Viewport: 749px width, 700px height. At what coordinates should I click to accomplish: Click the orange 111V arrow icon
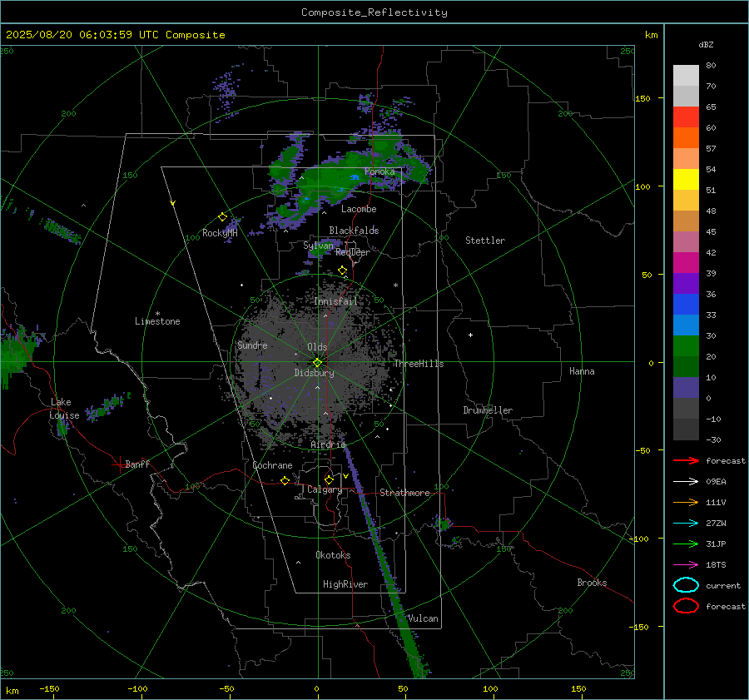(686, 502)
